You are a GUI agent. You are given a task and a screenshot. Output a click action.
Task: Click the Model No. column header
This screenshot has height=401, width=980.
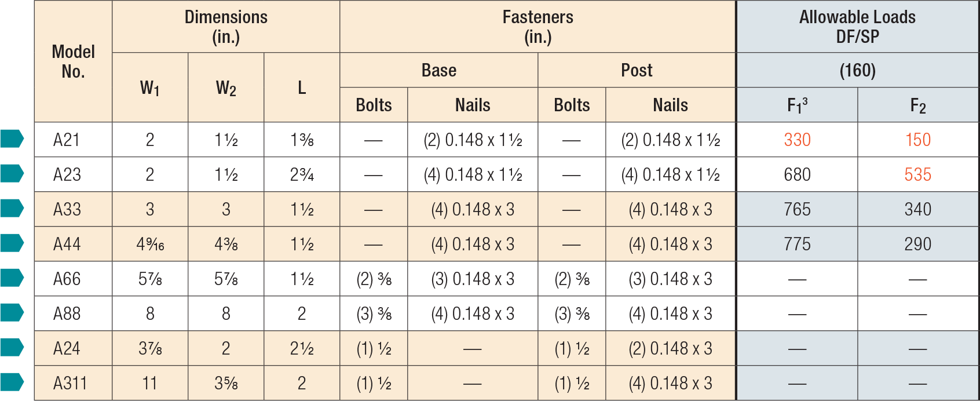[73, 61]
